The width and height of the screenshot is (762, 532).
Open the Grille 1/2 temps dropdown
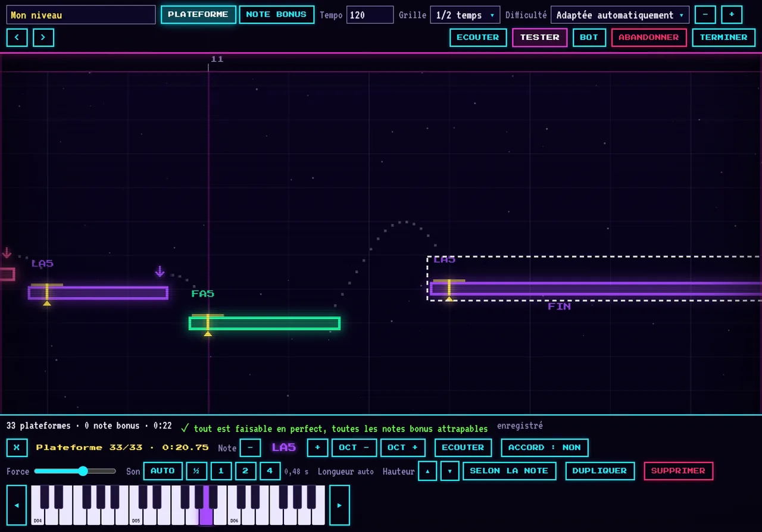[465, 15]
